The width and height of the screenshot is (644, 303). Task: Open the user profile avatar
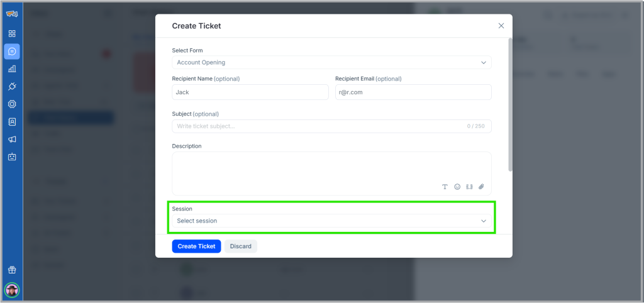[12, 290]
